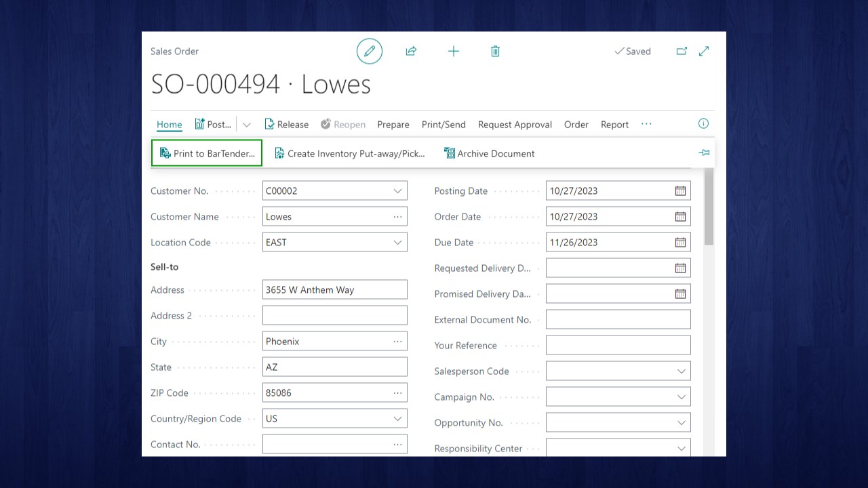Viewport: 868px width, 488px height.
Task: Open the Print/Send menu
Action: 443,125
